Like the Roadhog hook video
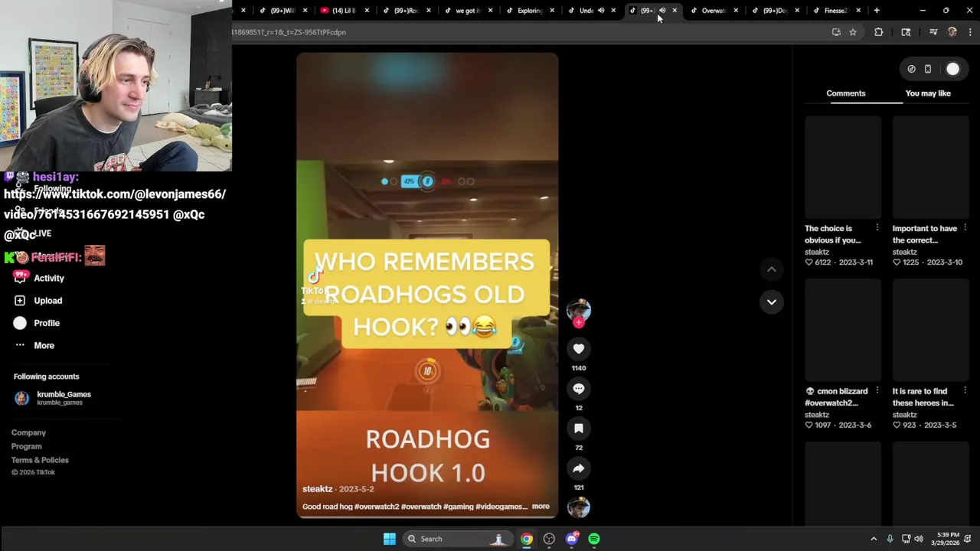This screenshot has height=551, width=980. (x=579, y=349)
